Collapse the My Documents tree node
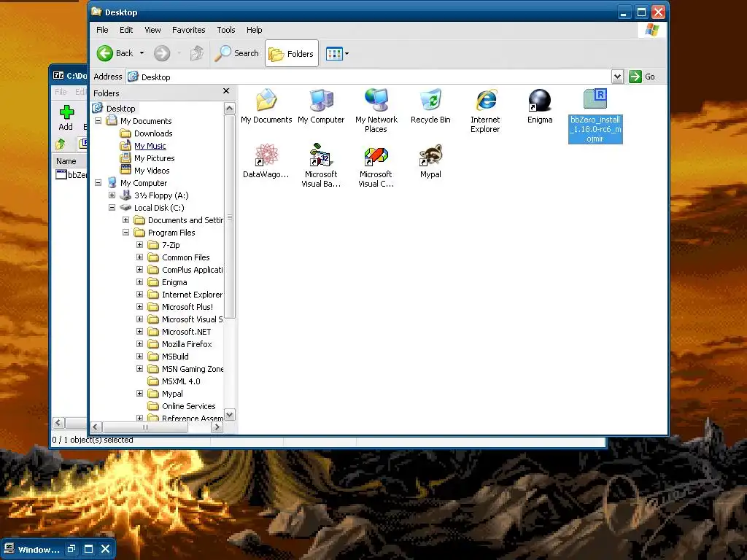 pos(98,121)
